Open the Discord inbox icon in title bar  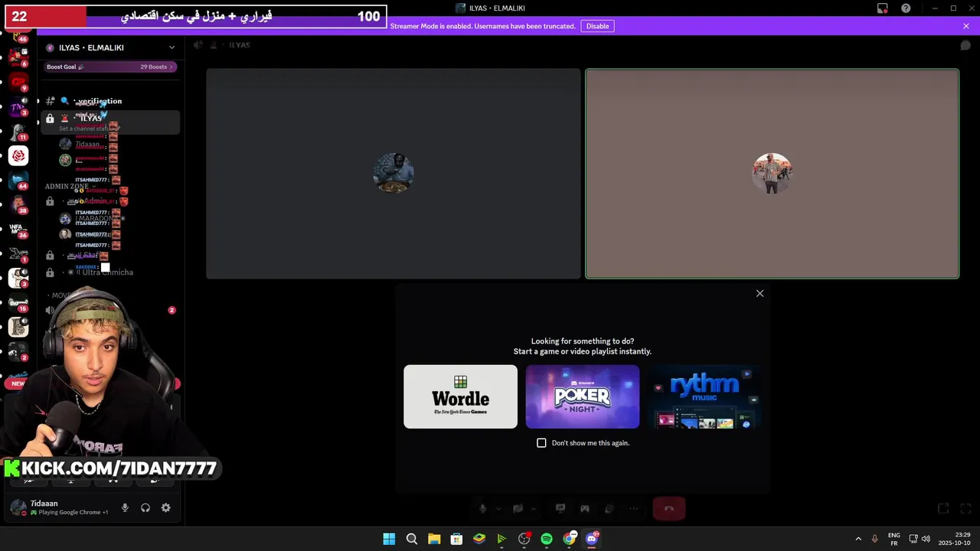click(883, 8)
